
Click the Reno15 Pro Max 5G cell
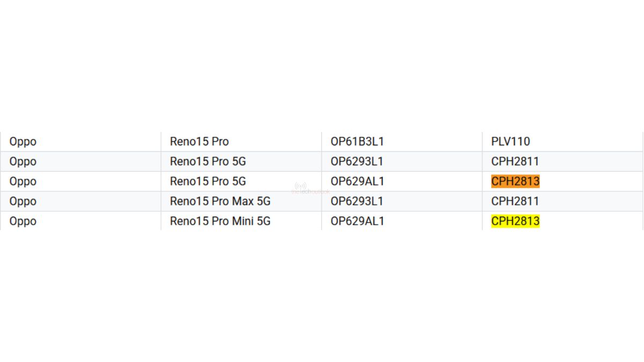point(220,201)
